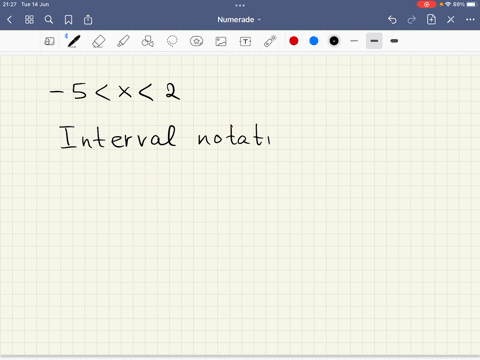Redo the last action
This screenshot has height=360, width=480.
412,20
